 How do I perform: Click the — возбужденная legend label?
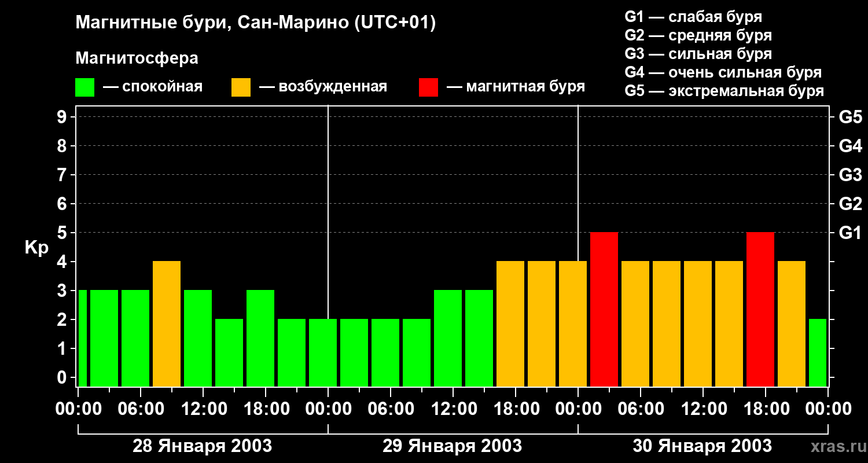pos(323,87)
